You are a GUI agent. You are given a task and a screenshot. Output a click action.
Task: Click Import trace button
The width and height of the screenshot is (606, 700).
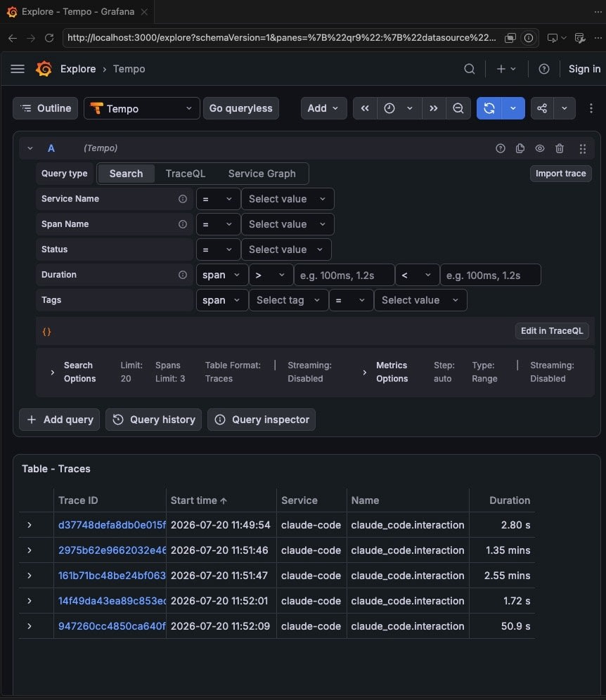[x=560, y=174]
